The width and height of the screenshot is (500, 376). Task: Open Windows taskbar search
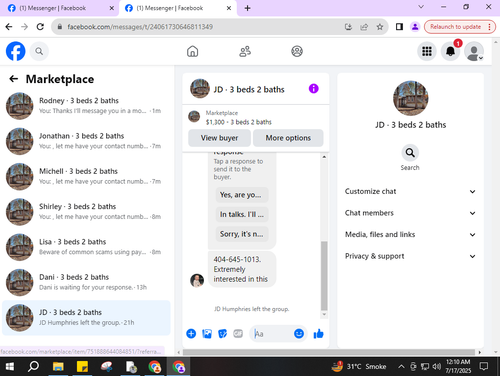[33, 367]
